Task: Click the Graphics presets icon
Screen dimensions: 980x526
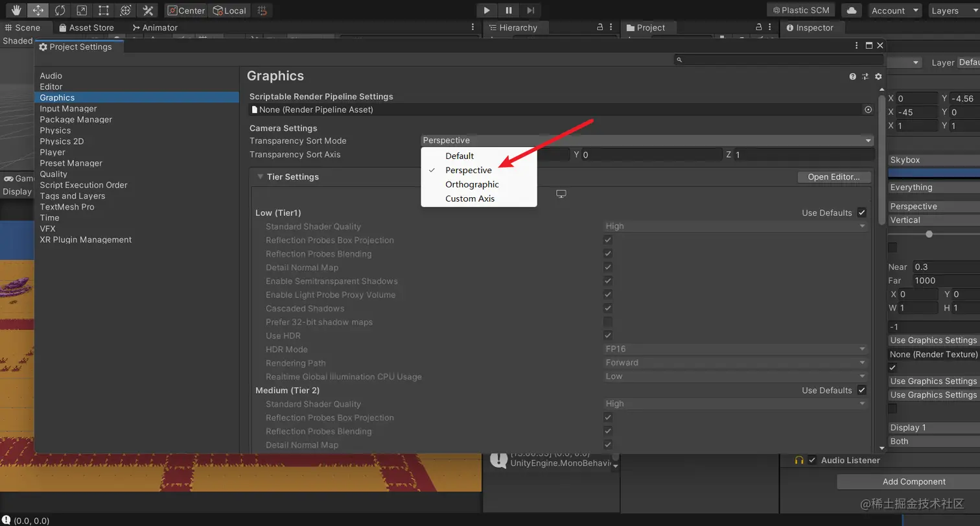Action: (x=865, y=77)
